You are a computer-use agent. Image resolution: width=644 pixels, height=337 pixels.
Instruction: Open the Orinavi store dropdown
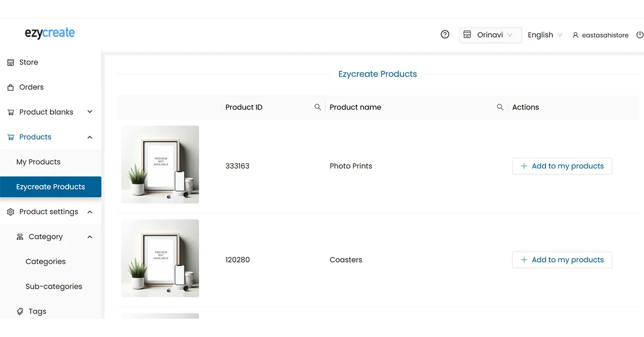(x=491, y=35)
